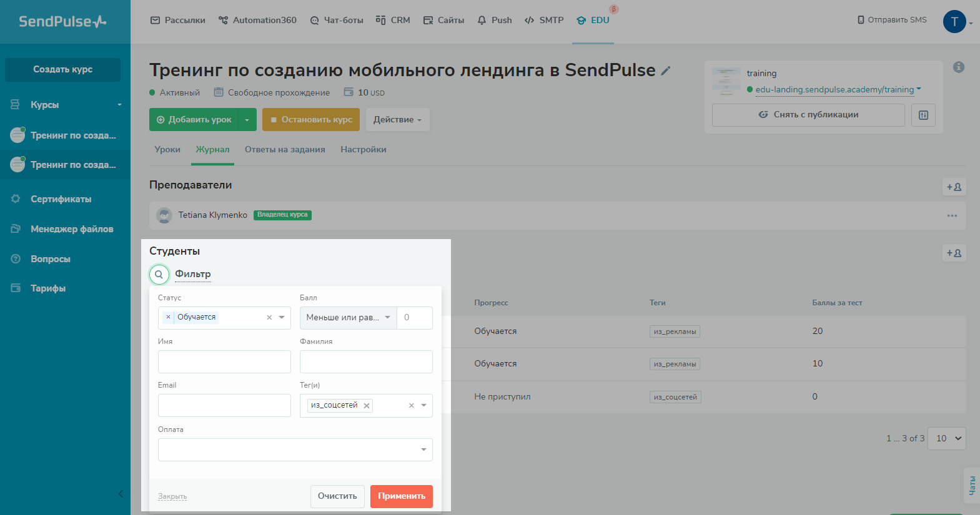This screenshot has width=980, height=515.
Task: Open the Add lesson dropdown arrow
Action: [247, 120]
